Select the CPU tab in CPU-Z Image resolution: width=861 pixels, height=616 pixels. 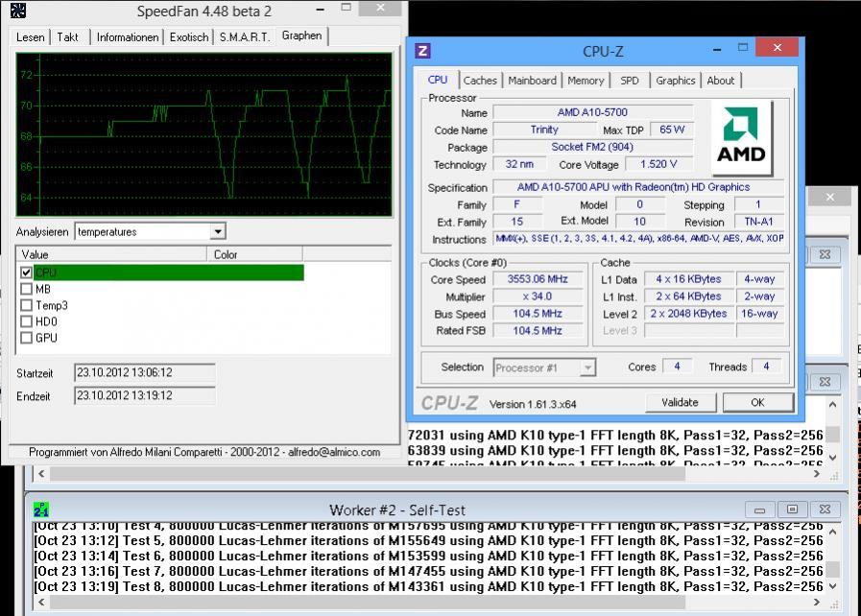pos(437,80)
